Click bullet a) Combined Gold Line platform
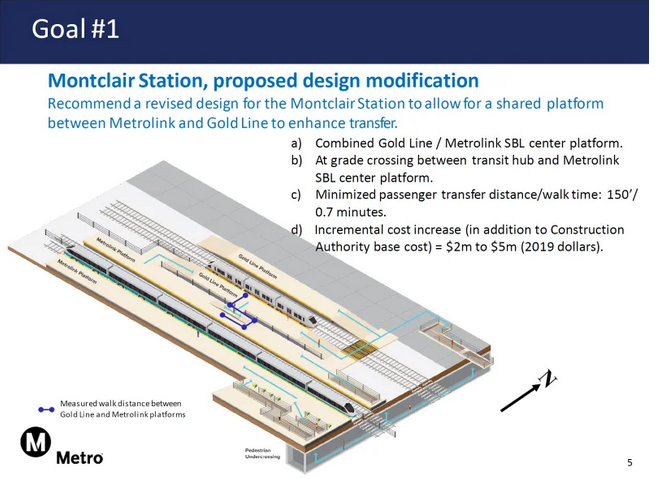The image size is (657, 479). [457, 143]
